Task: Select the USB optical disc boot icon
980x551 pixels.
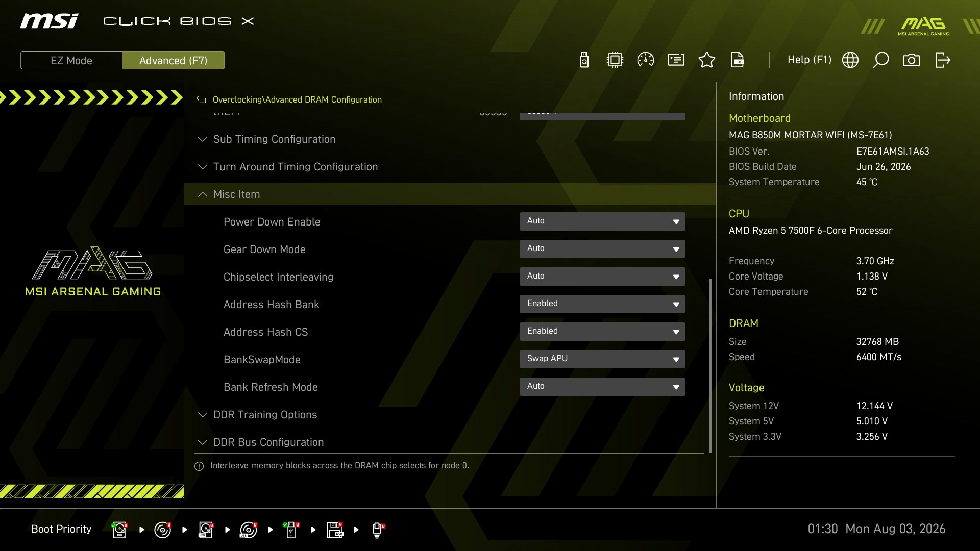Action: 249,530
